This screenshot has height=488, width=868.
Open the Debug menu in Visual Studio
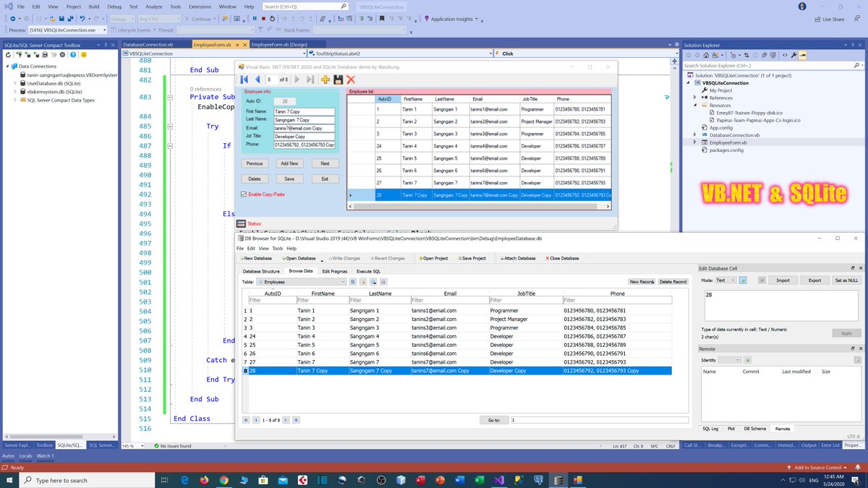tap(114, 6)
